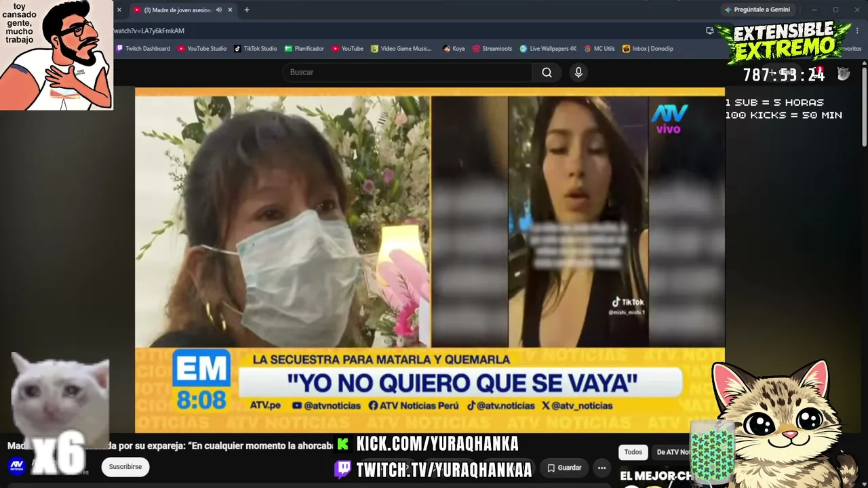Viewport: 868px width, 488px height.
Task: Open the TikTok Studio bookmark
Action: [256, 49]
